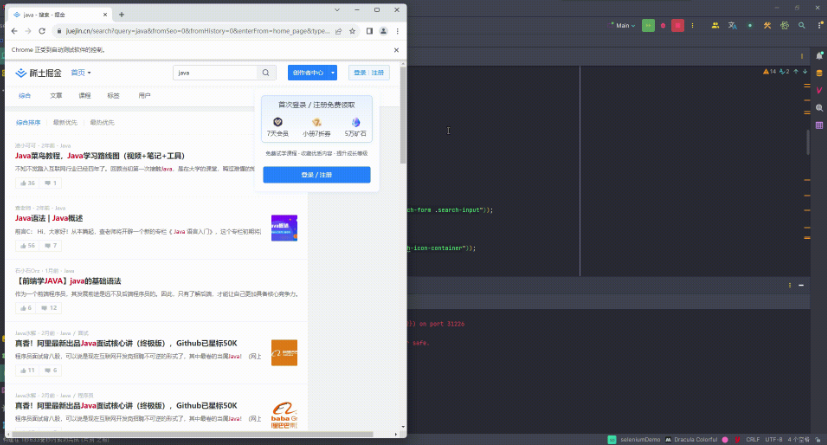
Task: Click the 登录 | 注册 header button
Action: (x=369, y=73)
